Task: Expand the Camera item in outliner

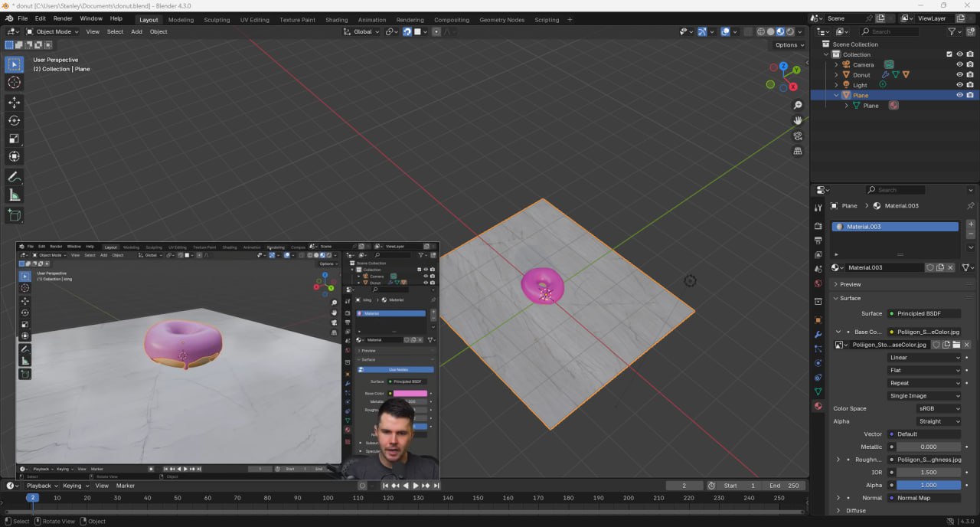Action: point(836,65)
